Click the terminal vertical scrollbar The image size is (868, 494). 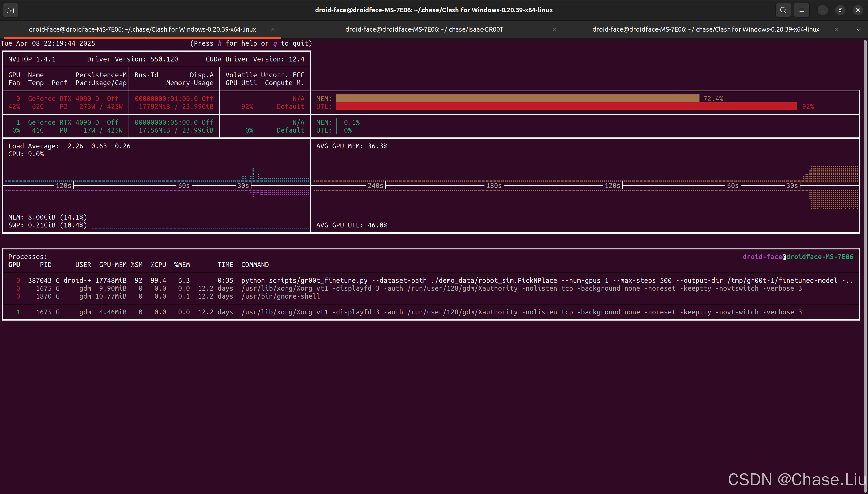[865, 265]
